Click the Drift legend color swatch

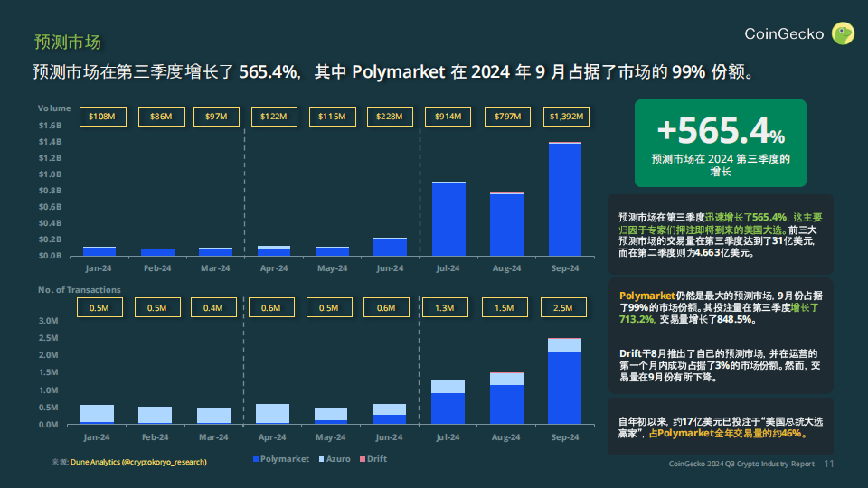pyautogui.click(x=363, y=459)
